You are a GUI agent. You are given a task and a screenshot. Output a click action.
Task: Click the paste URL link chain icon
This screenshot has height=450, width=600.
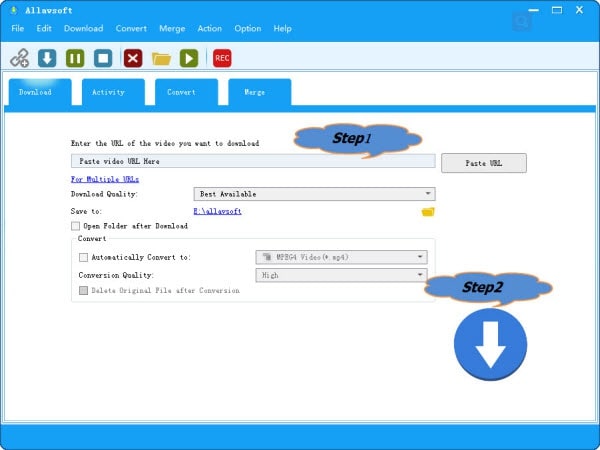pos(19,58)
